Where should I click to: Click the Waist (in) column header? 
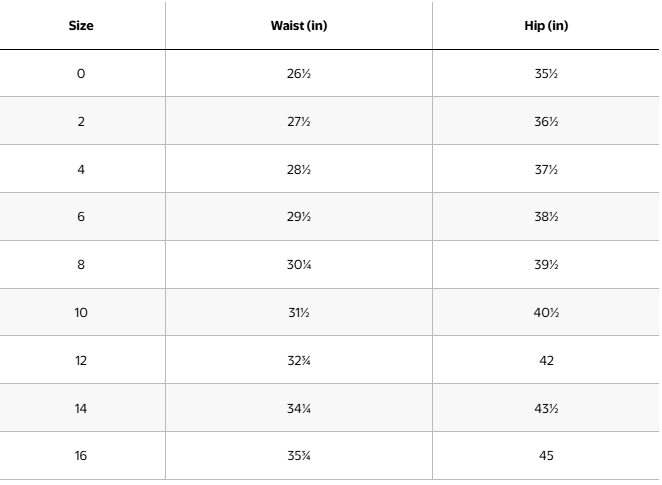298,26
